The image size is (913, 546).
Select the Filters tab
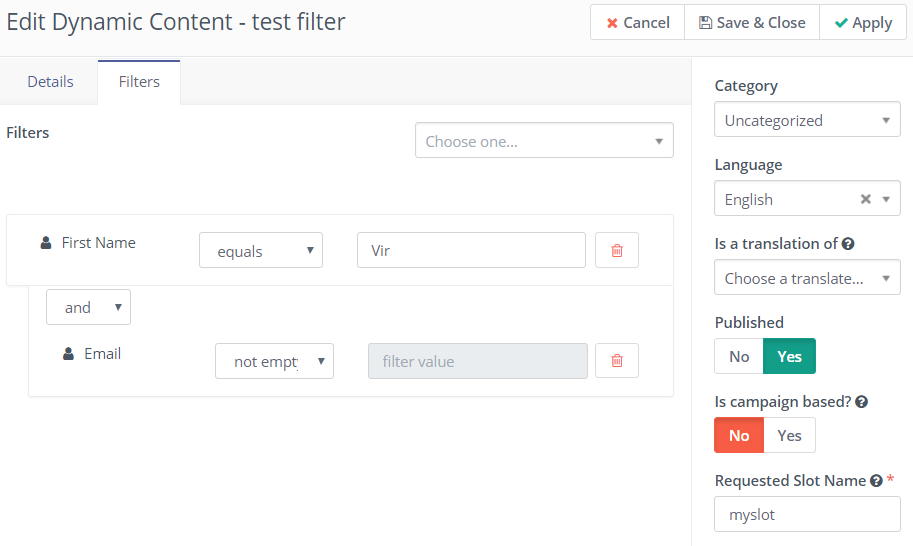tap(139, 82)
